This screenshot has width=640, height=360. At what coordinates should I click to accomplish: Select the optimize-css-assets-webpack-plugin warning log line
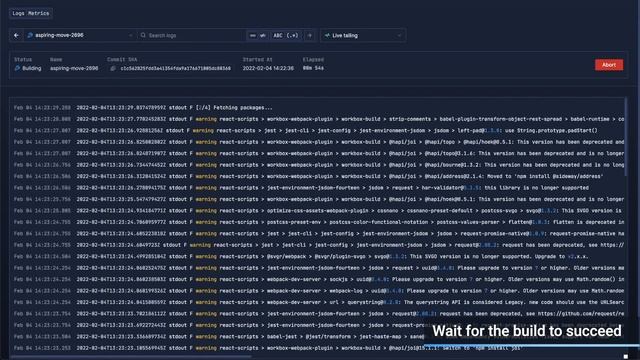click(318, 211)
